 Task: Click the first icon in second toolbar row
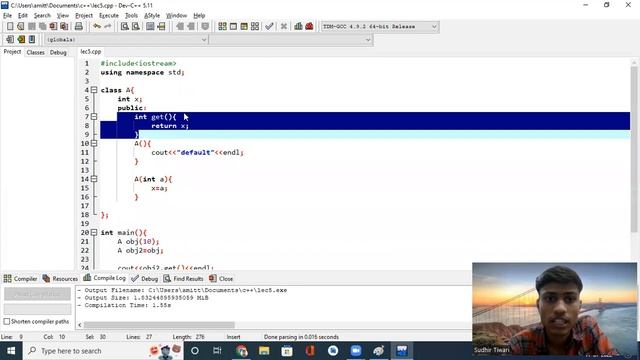10,40
